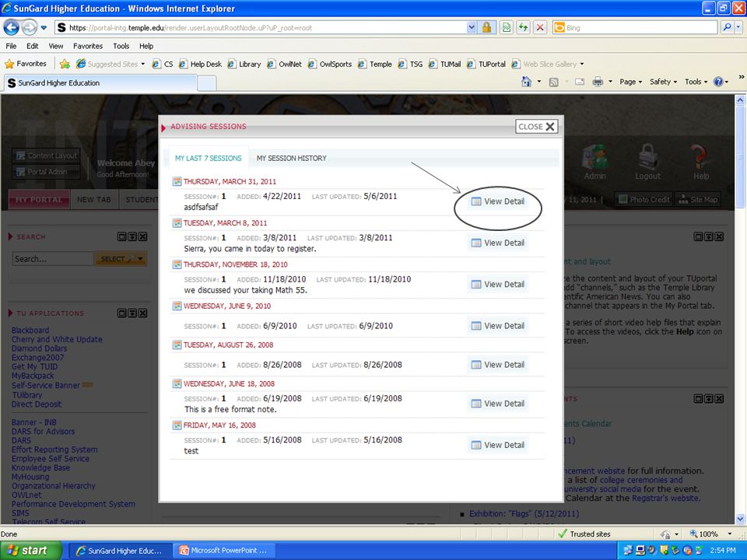Click calendar icon beside Wednesday, June 18, 2008
This screenshot has width=747, height=560.
[177, 383]
